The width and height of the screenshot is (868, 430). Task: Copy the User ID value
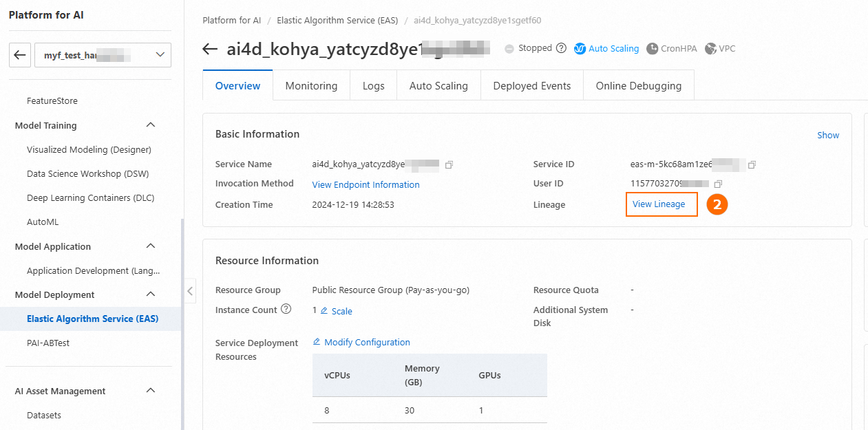point(718,184)
